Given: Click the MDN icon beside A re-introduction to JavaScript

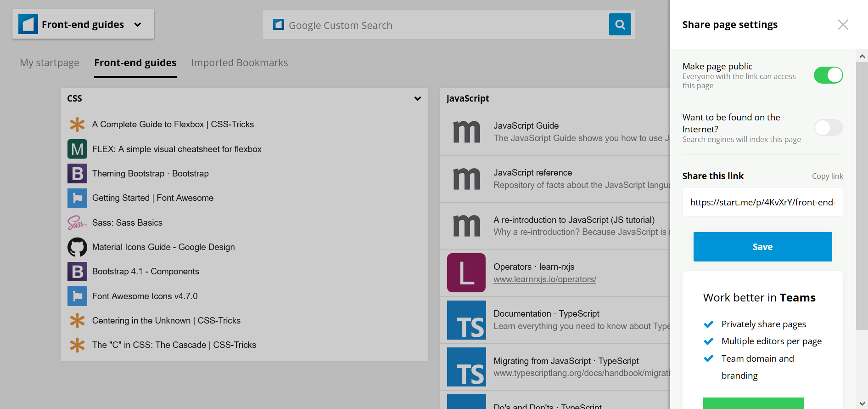Looking at the screenshot, I should [466, 226].
